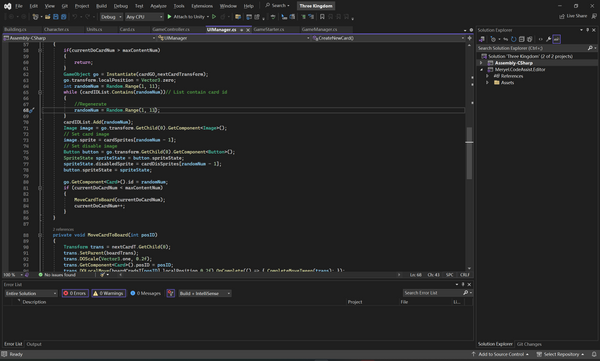Viewport: 600px width, 361px height.
Task: Click Select Repository in status bar
Action: click(x=561, y=354)
